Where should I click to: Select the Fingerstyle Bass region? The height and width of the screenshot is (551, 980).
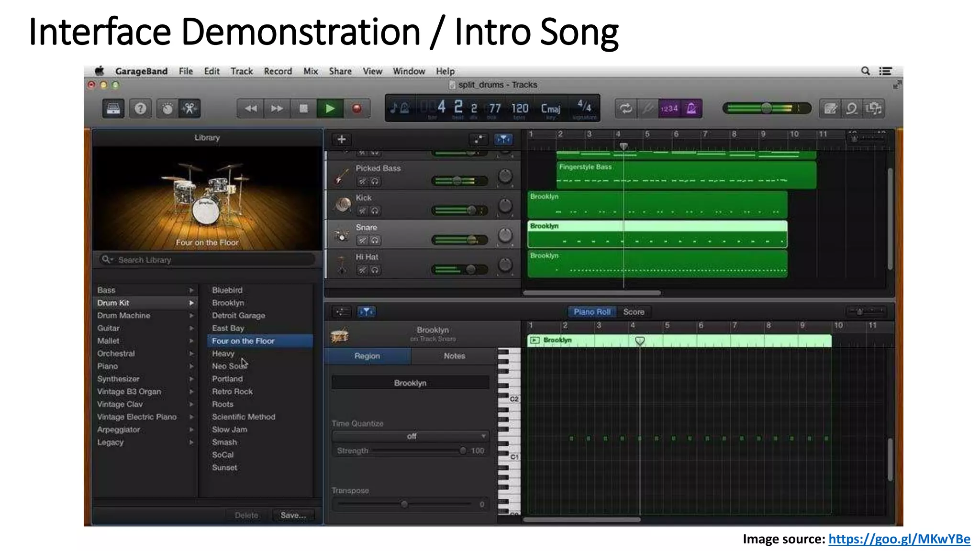point(686,175)
